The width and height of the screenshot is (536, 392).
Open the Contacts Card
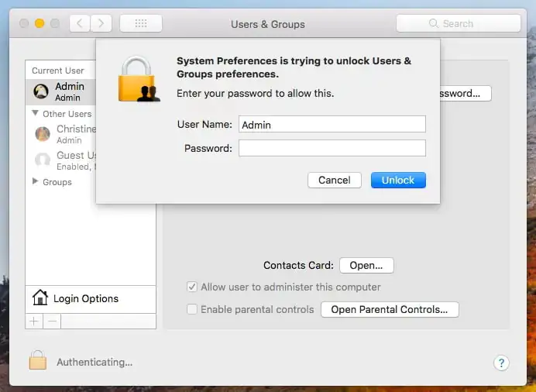[x=366, y=266]
